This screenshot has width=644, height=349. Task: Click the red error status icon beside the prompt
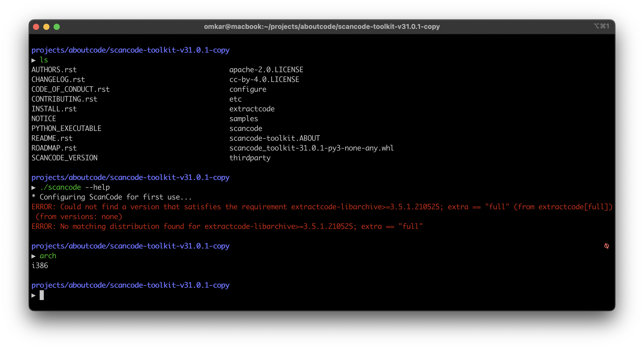pos(607,246)
